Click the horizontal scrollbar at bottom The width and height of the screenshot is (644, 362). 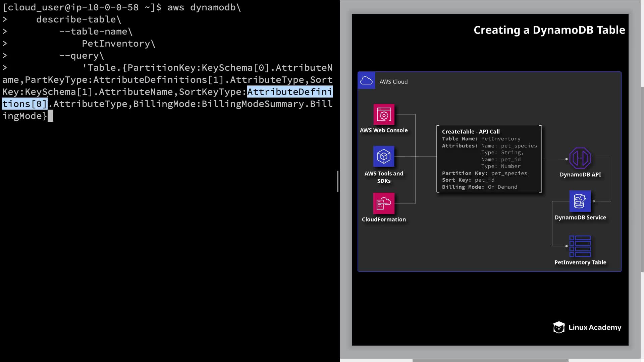tap(490, 360)
